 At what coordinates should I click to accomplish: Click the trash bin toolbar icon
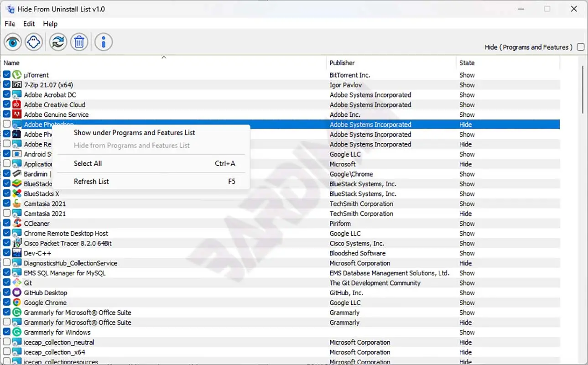coord(79,42)
